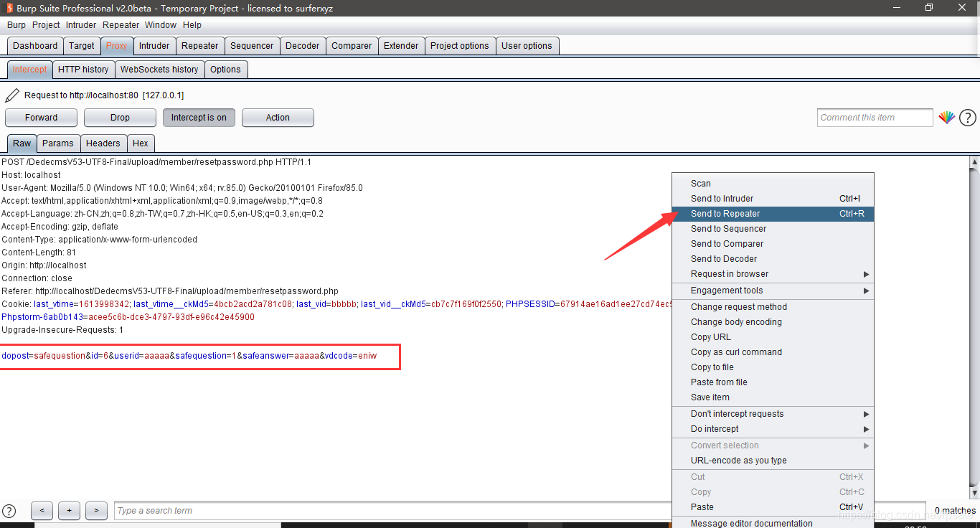This screenshot has height=528, width=980.
Task: Choose Copy to file
Action: [773, 367]
